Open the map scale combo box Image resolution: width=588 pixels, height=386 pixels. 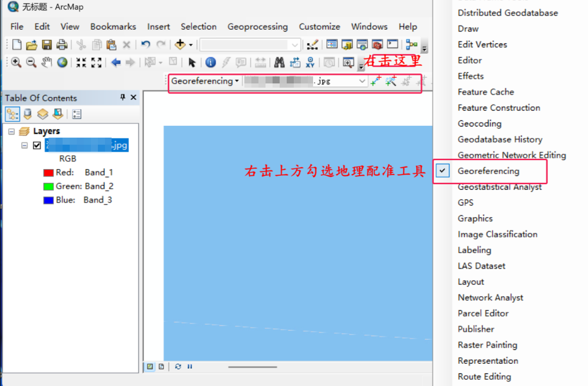tap(250, 45)
